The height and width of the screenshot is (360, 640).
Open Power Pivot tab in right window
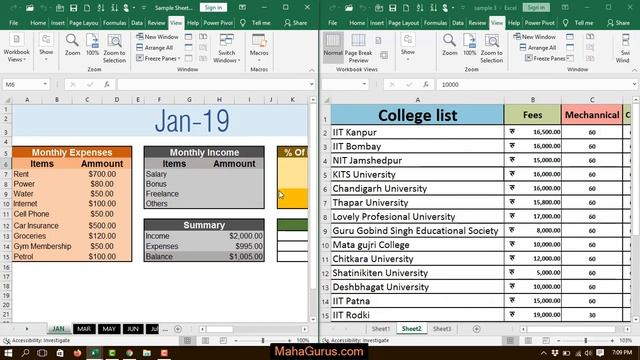pos(540,23)
